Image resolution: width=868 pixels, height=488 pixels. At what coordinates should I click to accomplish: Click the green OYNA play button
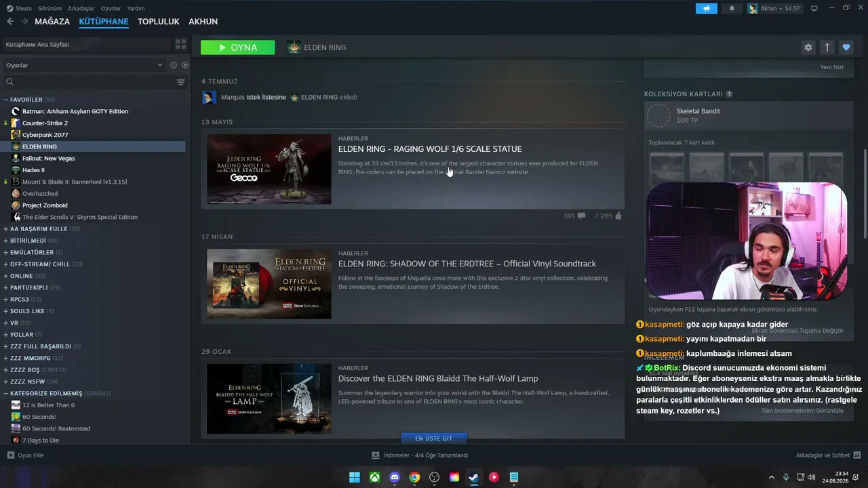(238, 47)
